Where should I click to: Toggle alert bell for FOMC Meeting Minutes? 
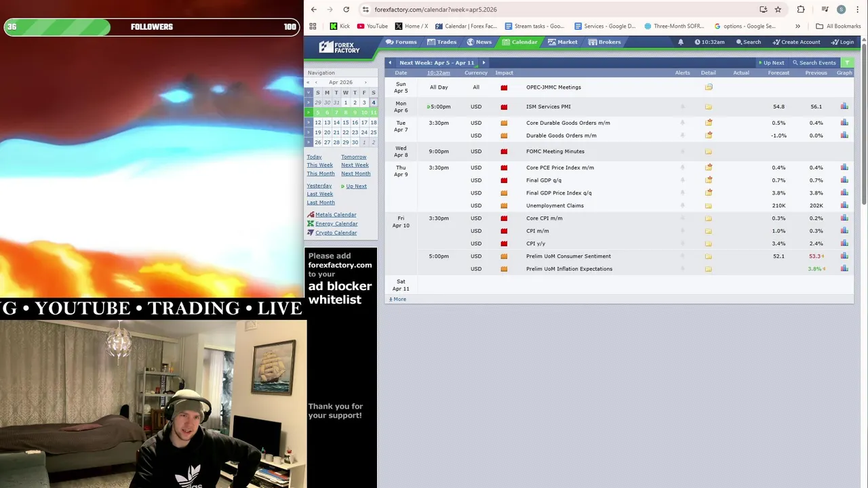[682, 151]
